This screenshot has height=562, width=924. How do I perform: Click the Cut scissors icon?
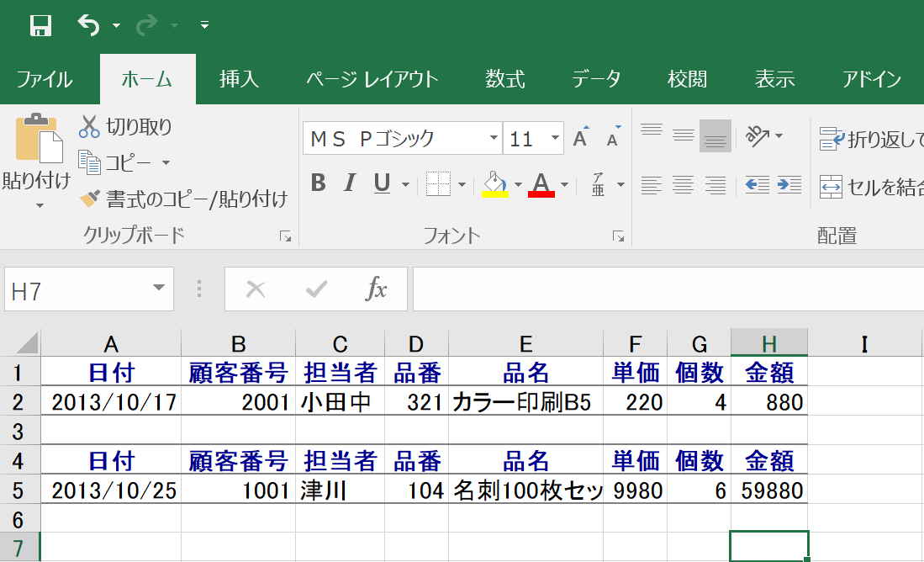[89, 126]
